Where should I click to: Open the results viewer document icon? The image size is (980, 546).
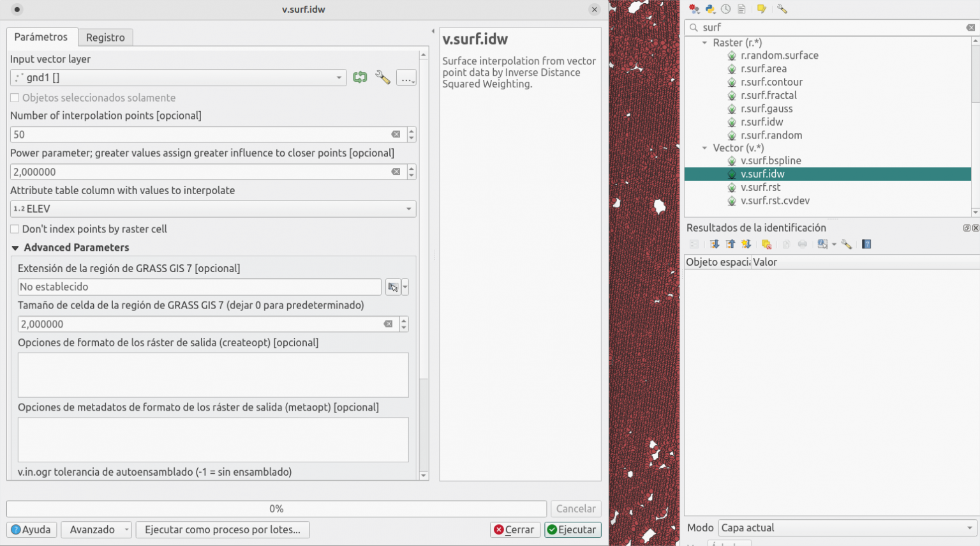(x=741, y=9)
